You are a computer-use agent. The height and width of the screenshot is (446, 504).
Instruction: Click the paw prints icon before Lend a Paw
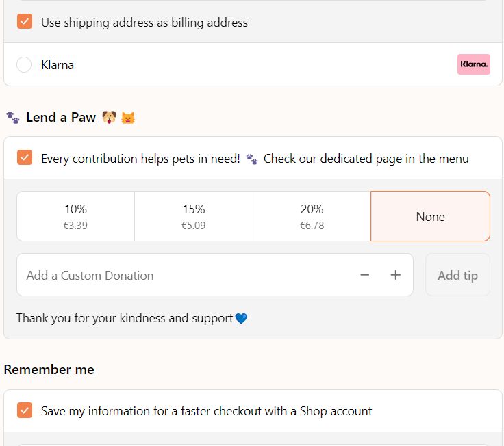coord(12,118)
